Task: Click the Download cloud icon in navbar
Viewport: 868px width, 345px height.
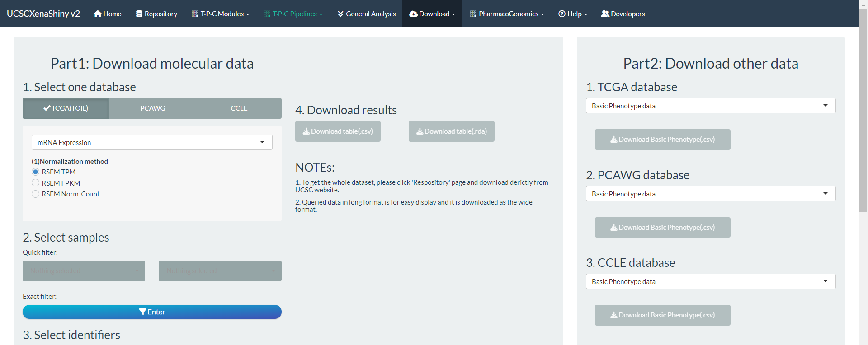Action: click(413, 14)
